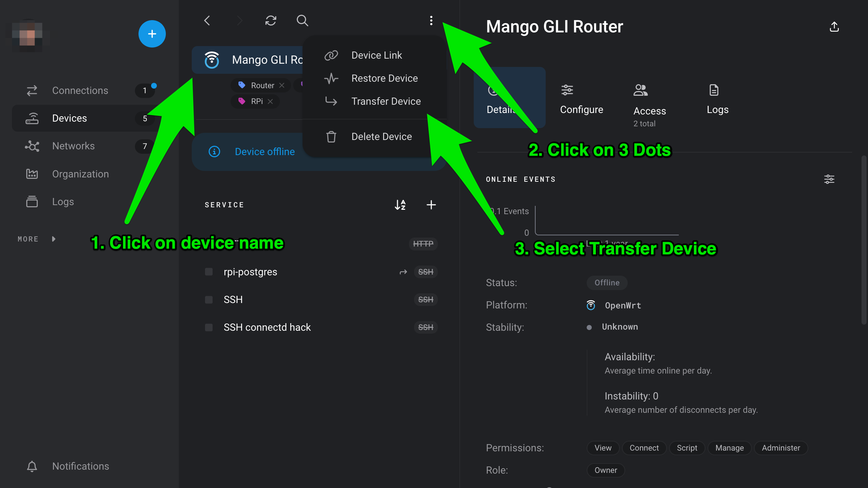Image resolution: width=868 pixels, height=488 pixels.
Task: Add a new service with plus icon
Action: 431,205
